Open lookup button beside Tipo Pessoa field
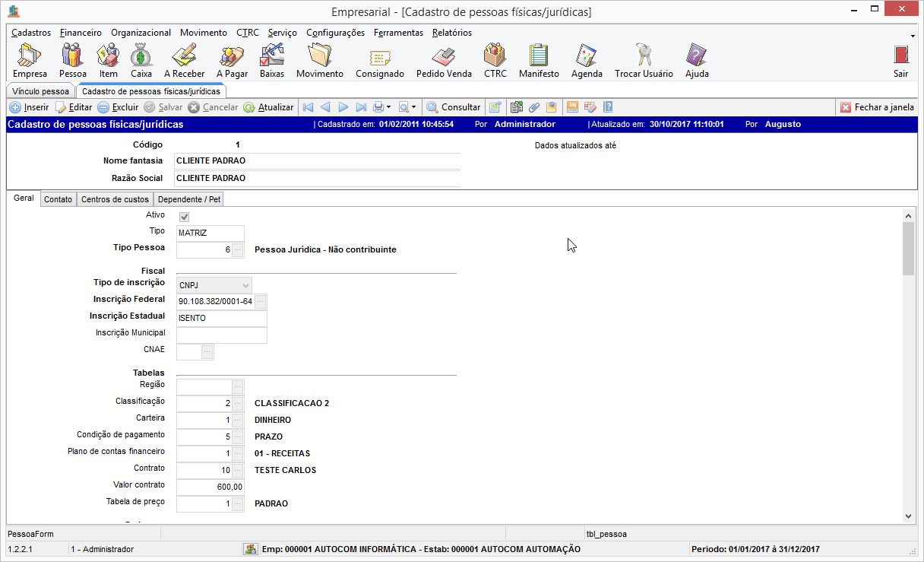The image size is (924, 562). tap(237, 249)
